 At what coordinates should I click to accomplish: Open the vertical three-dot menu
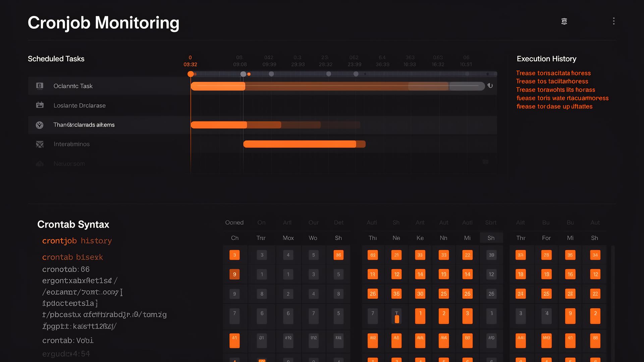(613, 21)
